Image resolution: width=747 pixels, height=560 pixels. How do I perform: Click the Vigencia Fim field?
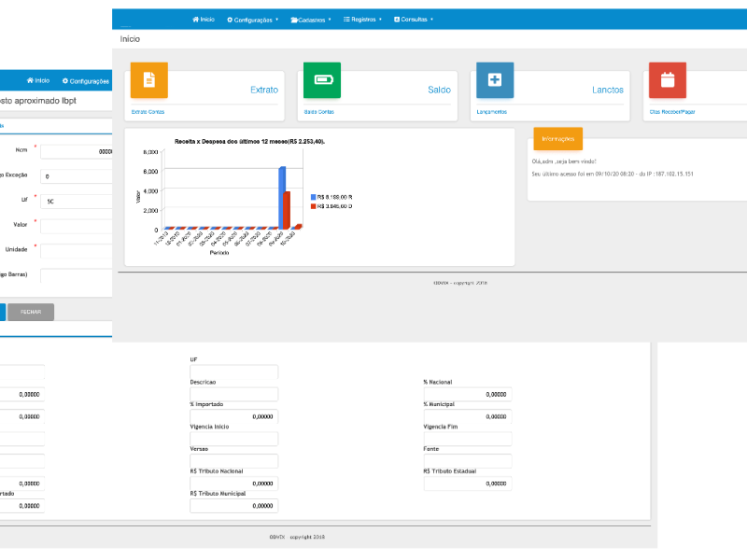[468, 439]
